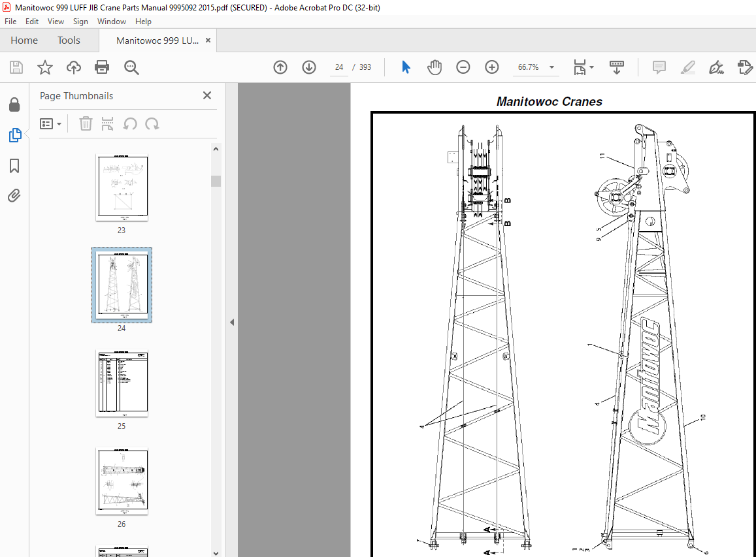
Task: Expand fit page options arrow
Action: [x=591, y=67]
